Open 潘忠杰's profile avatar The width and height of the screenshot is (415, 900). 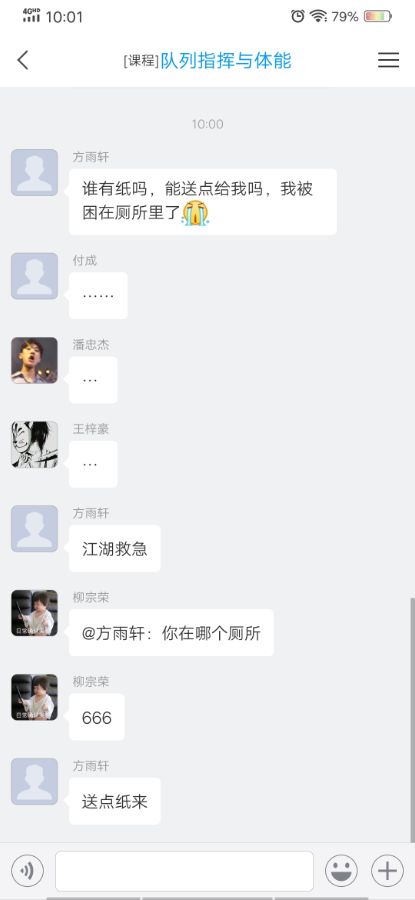pyautogui.click(x=34, y=360)
